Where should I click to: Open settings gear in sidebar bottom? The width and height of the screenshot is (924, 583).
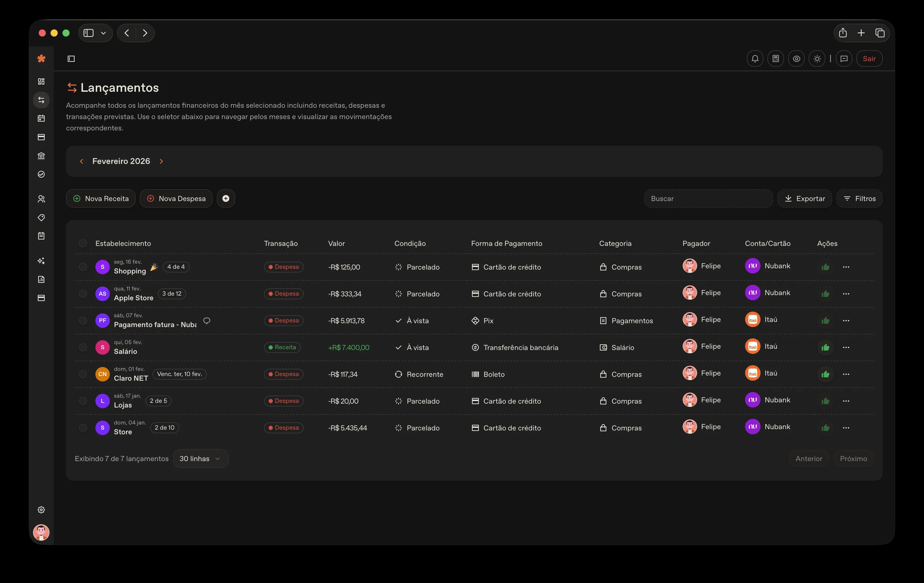42,510
